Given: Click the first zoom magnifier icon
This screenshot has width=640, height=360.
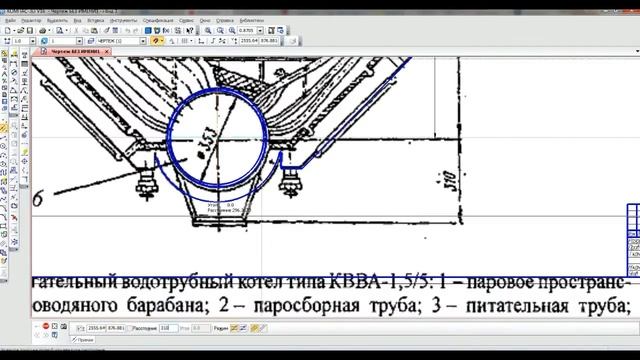Looking at the screenshot, I should [208, 31].
